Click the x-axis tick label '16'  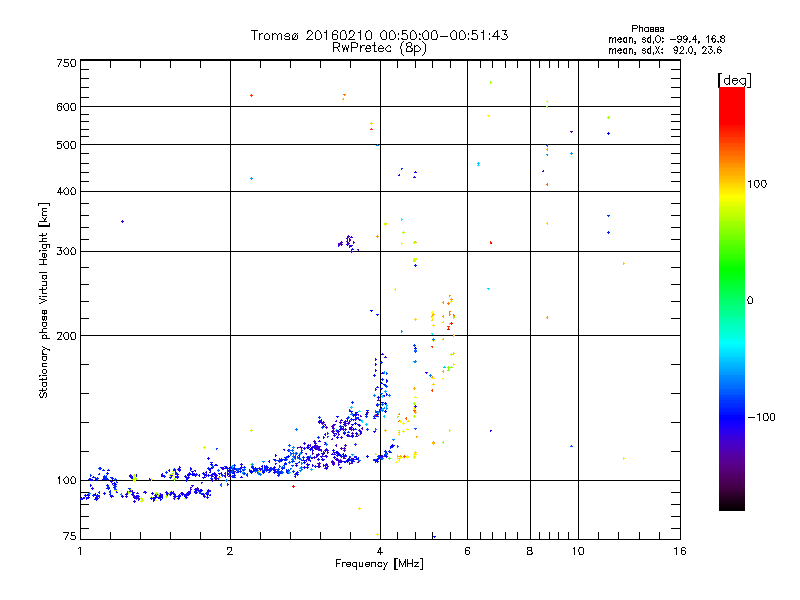tap(680, 551)
